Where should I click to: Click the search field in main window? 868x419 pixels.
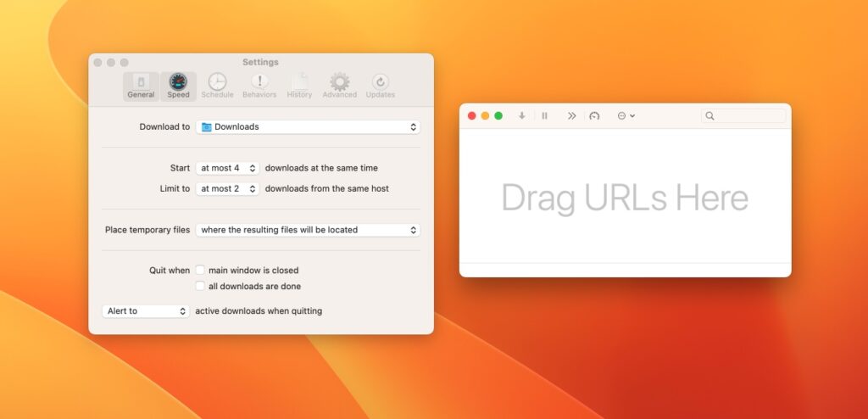[743, 116]
